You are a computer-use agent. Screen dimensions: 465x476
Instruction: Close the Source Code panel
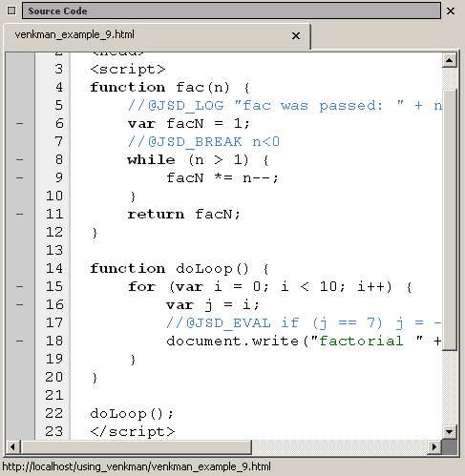coord(451,11)
